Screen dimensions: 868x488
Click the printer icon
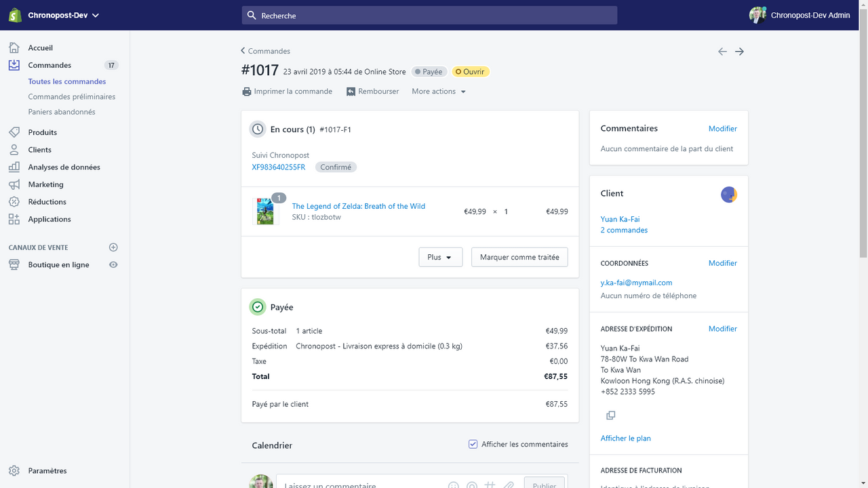coord(247,91)
